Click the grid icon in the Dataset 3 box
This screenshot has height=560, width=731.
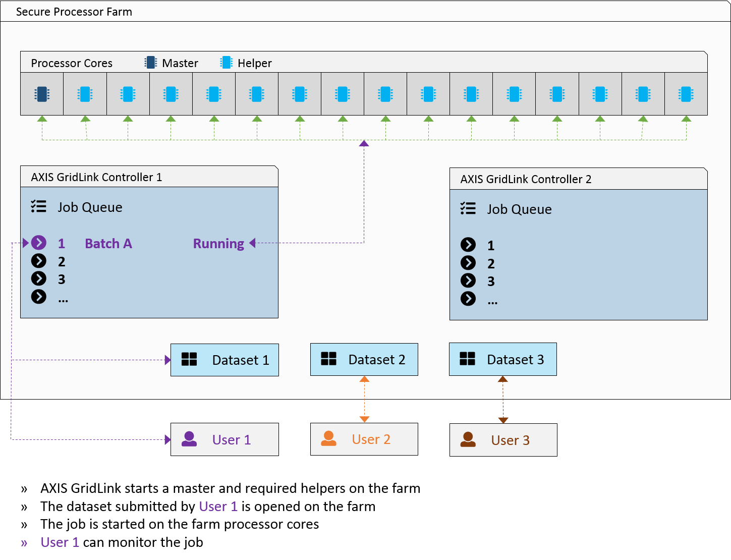468,359
